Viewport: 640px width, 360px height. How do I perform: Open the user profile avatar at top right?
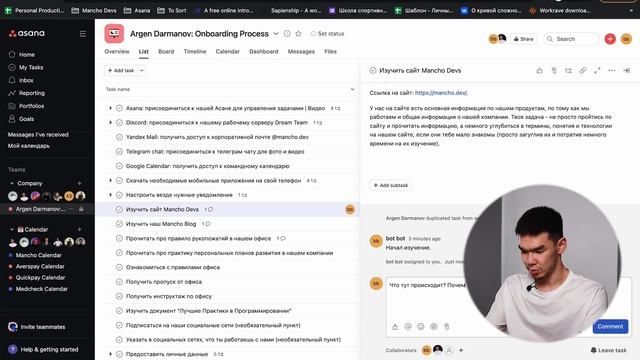[626, 39]
